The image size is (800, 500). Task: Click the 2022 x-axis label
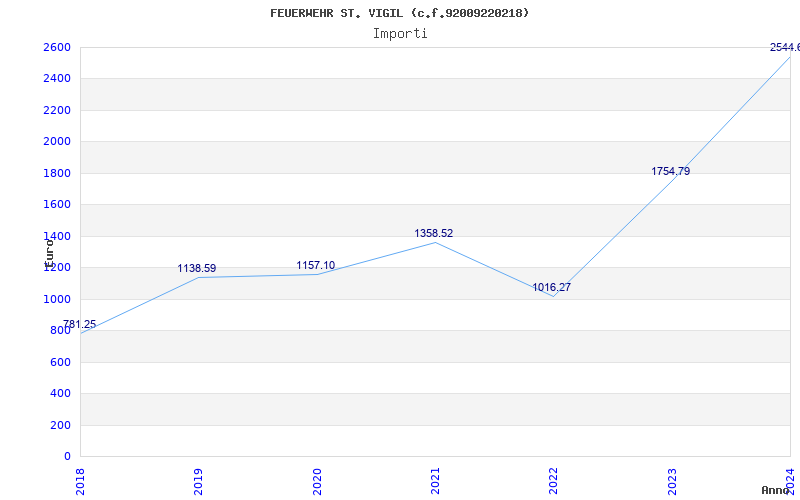553,482
